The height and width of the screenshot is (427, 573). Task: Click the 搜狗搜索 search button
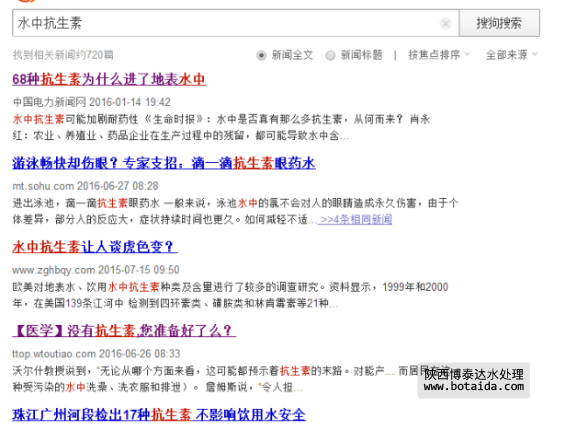pos(499,23)
